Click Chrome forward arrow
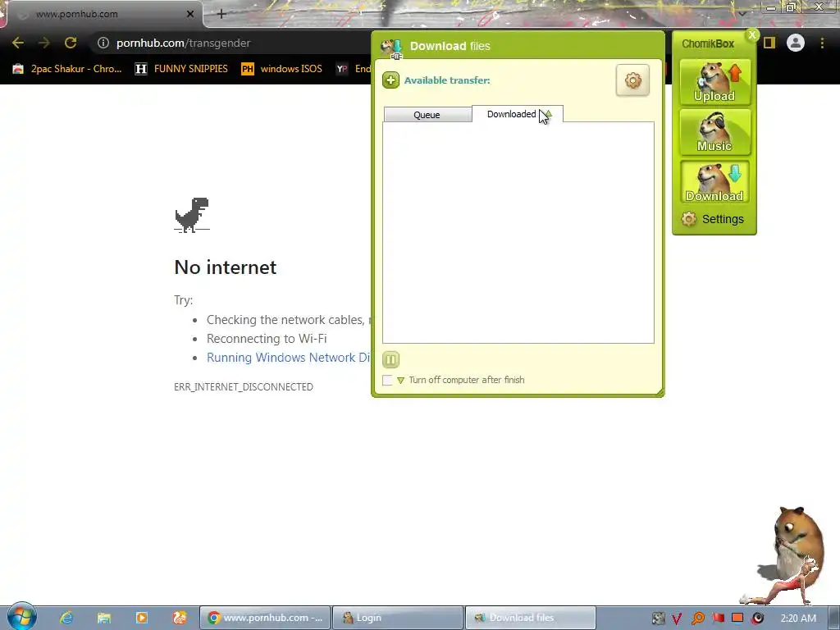Screen dimensions: 840x630 (x=44, y=43)
